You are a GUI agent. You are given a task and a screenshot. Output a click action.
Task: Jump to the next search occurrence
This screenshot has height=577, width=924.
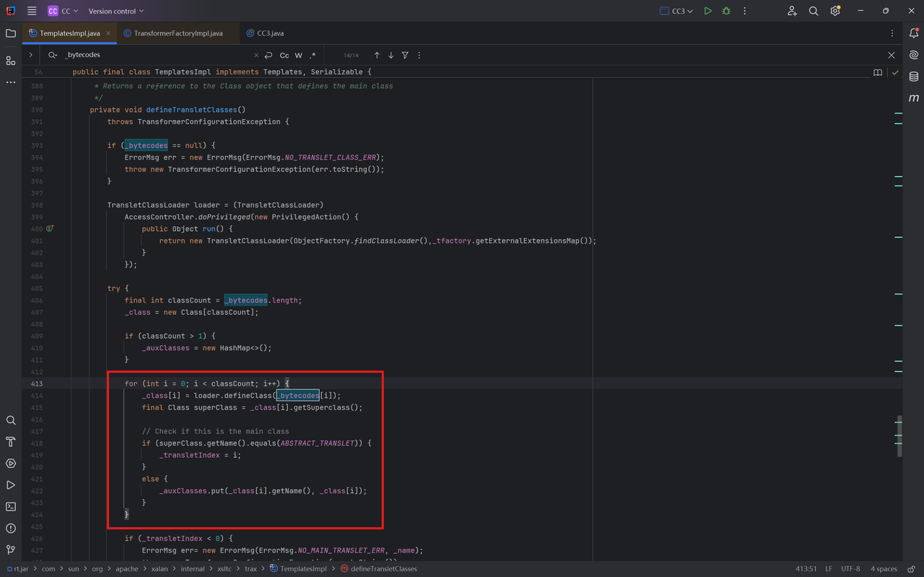coord(391,56)
